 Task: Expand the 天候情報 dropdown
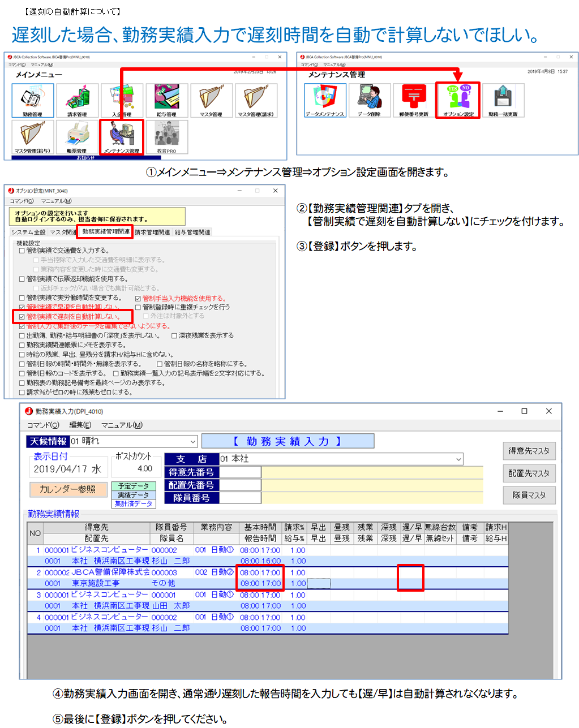193,442
